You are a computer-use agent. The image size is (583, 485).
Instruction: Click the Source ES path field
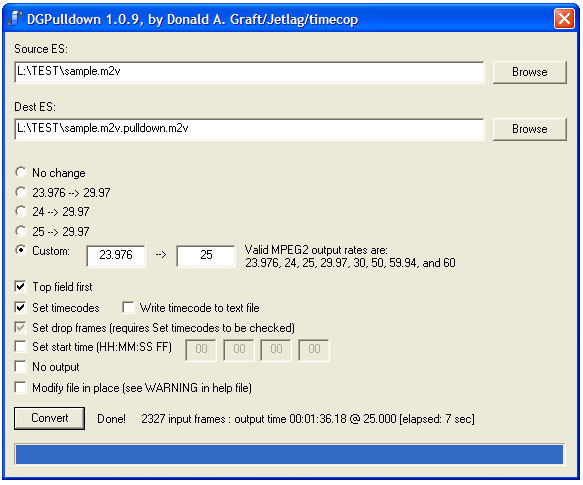249,72
